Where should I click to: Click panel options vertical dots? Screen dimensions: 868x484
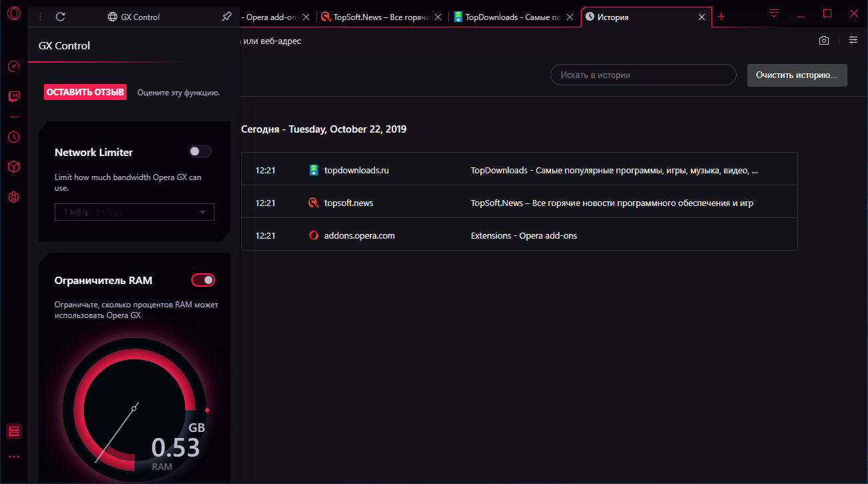tap(41, 17)
